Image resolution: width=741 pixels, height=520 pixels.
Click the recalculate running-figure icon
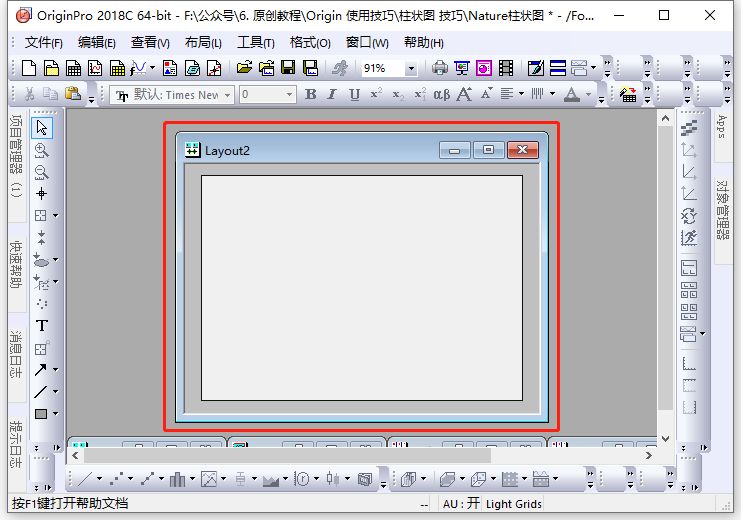(x=340, y=69)
